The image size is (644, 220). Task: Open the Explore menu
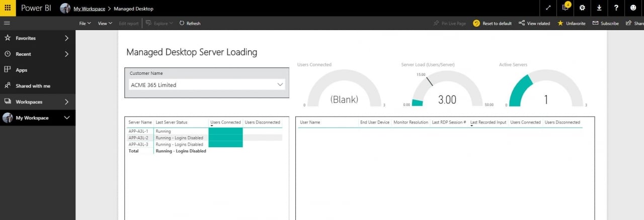(x=159, y=23)
